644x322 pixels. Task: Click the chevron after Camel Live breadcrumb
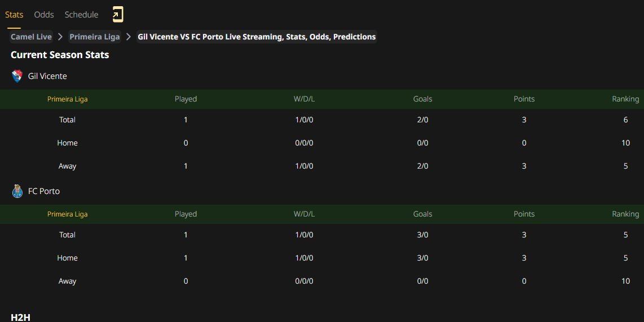click(60, 37)
